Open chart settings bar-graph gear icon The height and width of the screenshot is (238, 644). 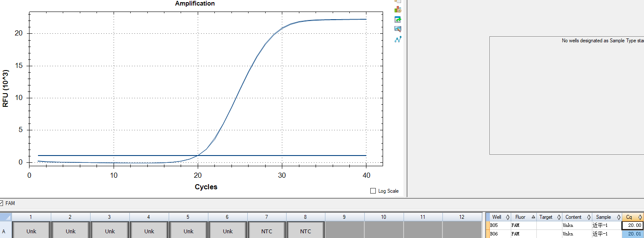398,9
